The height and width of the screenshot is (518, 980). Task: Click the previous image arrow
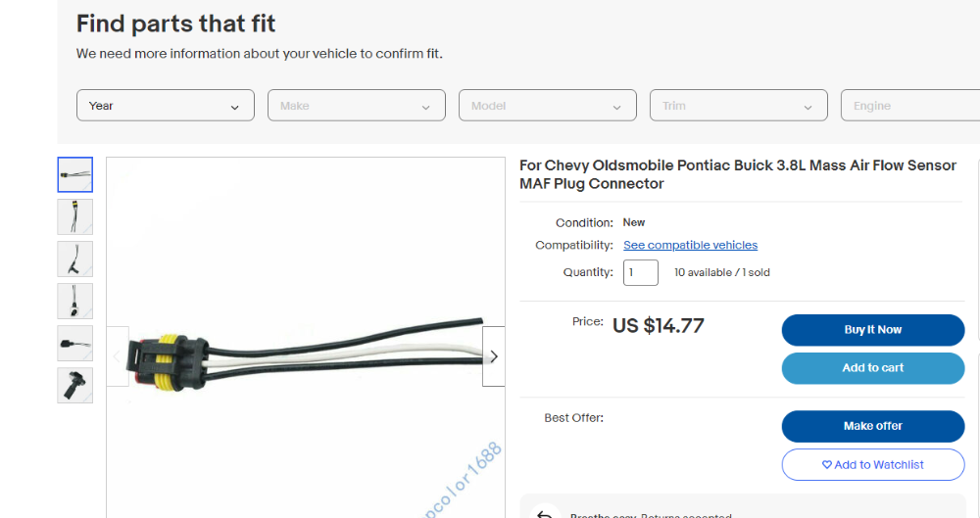[118, 356]
